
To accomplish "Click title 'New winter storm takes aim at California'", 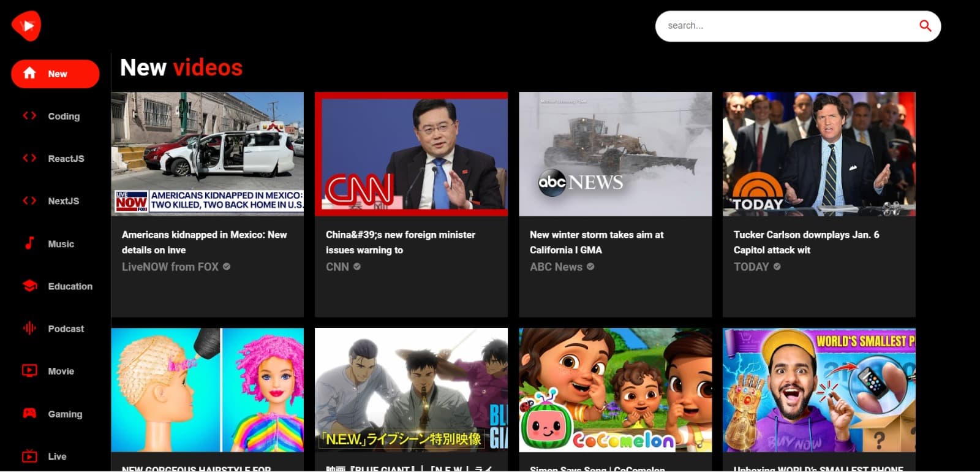I will 597,242.
